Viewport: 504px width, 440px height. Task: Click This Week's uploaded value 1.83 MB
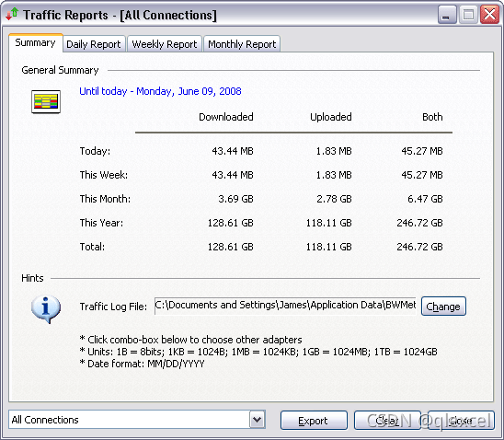click(334, 175)
